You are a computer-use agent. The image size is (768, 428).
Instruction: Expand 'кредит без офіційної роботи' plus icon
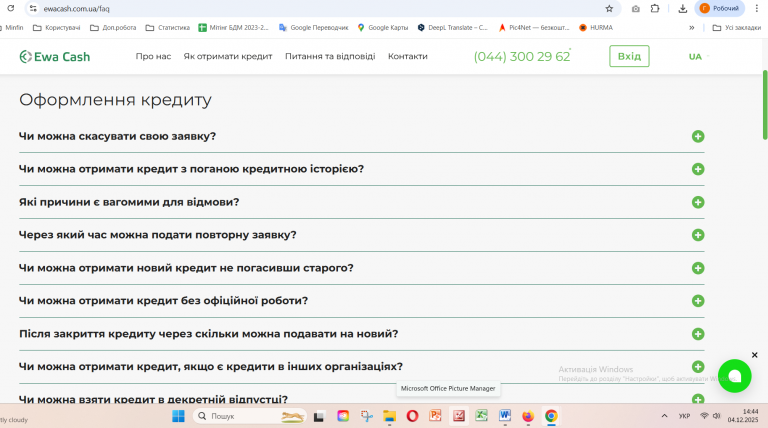[x=698, y=301]
